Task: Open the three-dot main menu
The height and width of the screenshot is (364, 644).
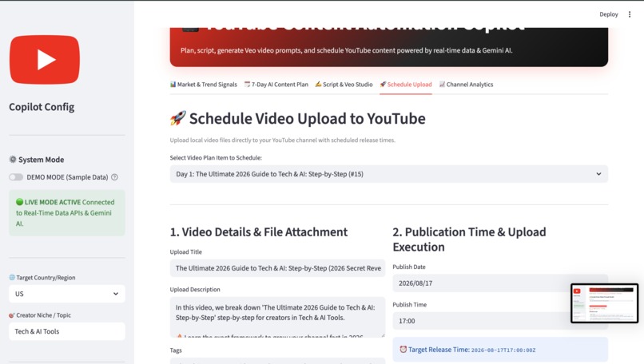Action: pyautogui.click(x=629, y=14)
